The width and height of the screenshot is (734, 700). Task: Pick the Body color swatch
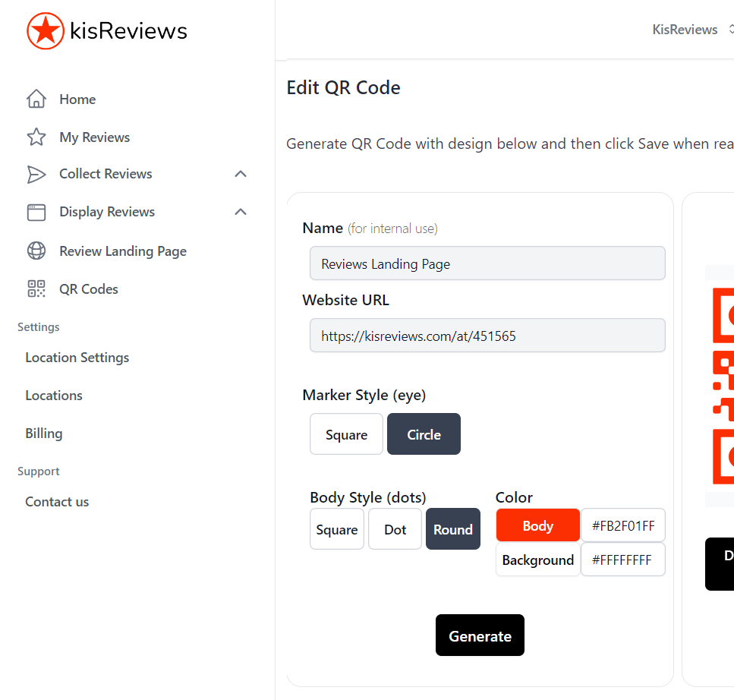tap(538, 525)
